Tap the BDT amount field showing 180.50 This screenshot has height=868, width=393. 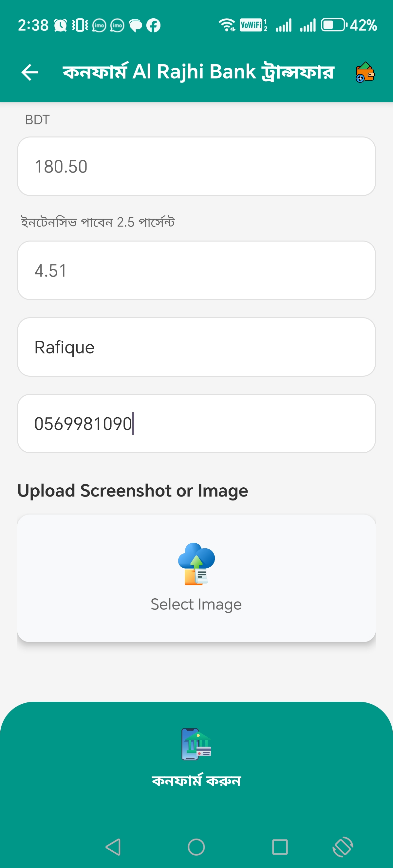point(196,167)
